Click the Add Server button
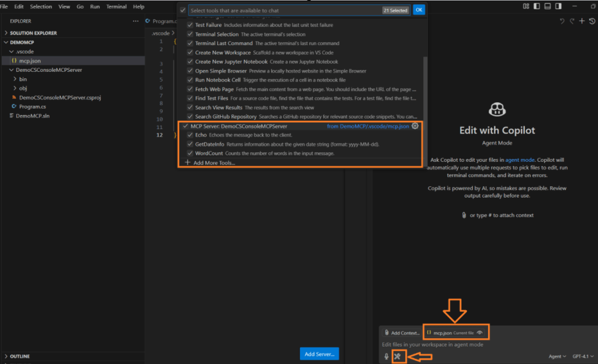 [x=319, y=354]
